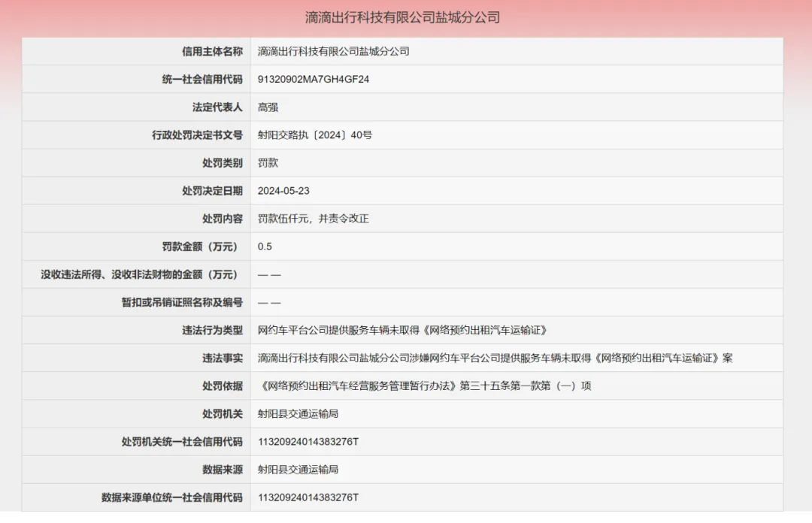Click the page title 滴滴出行科技有限公司盐城分公司

click(402, 17)
